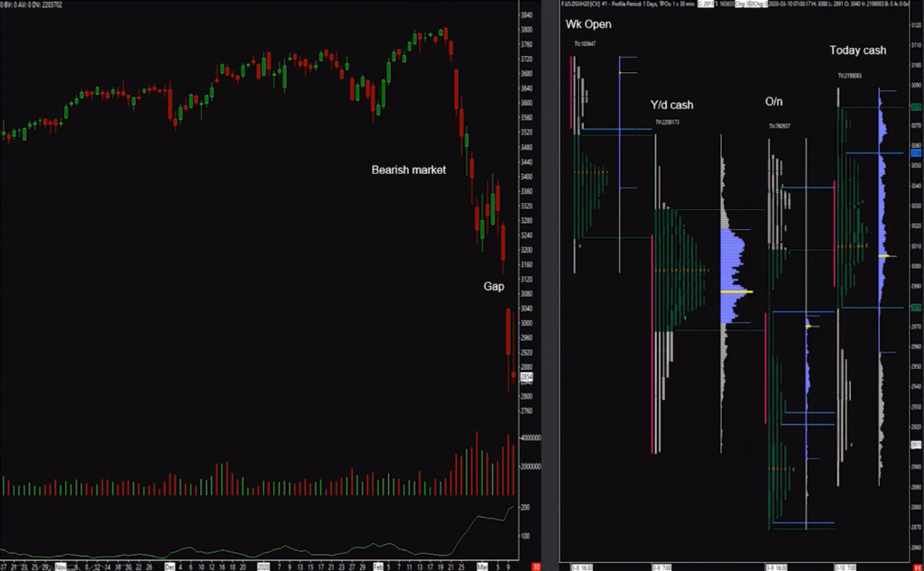The width and height of the screenshot is (924, 571).
Task: Click the "2020" year label on date axis
Action: tap(263, 566)
